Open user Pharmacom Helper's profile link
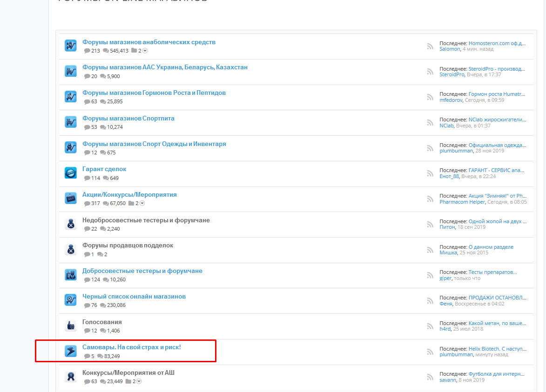This screenshot has width=546, height=392. point(463,202)
